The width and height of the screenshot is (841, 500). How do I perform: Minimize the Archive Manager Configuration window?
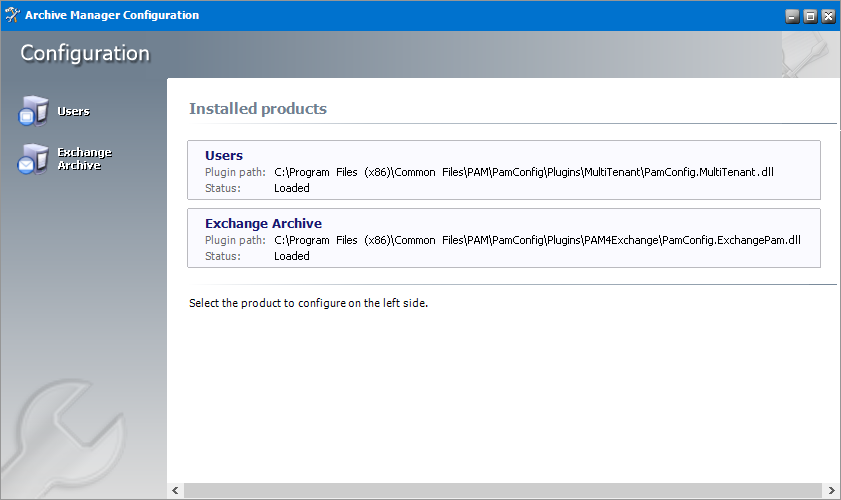tap(792, 16)
